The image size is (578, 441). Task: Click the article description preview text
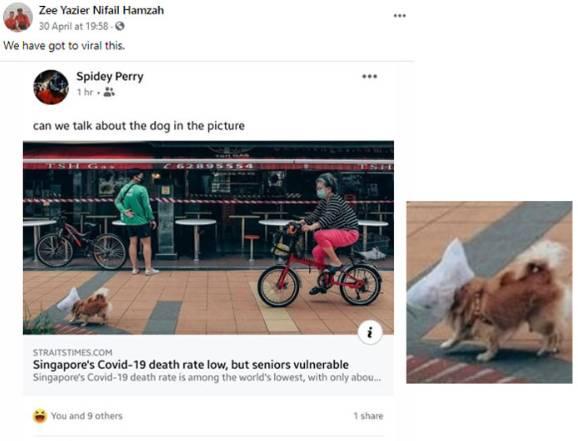[207, 378]
